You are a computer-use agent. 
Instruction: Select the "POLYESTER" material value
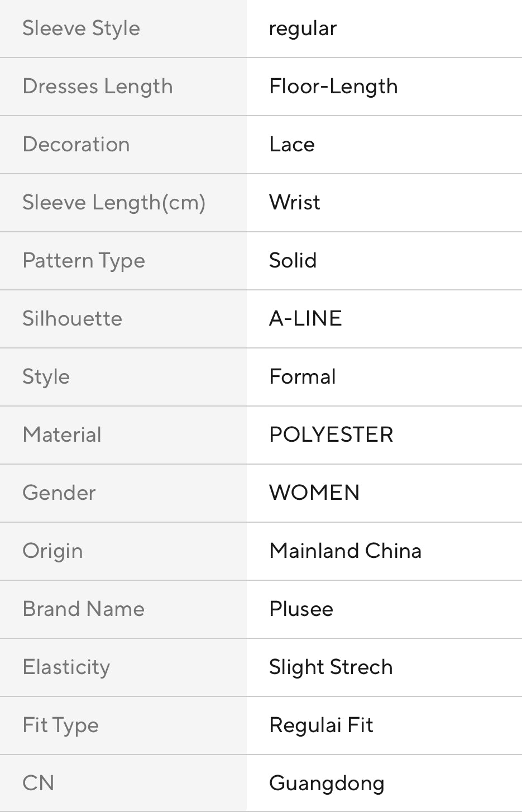(331, 435)
